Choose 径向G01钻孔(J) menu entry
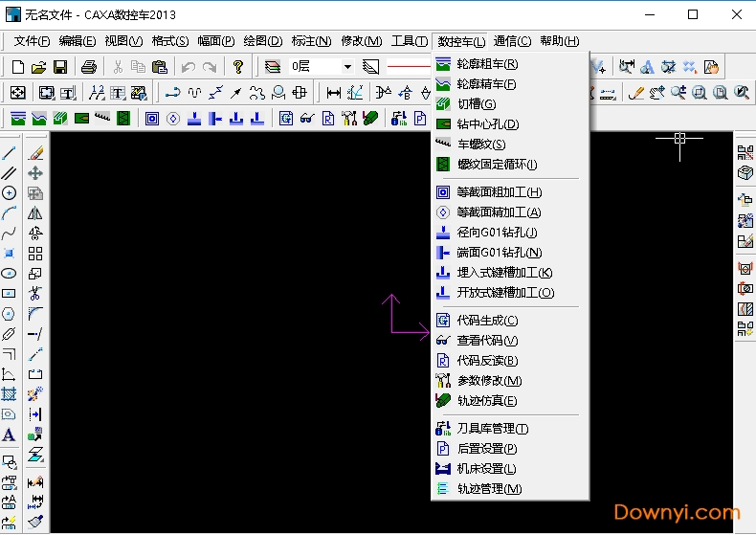 (510, 233)
